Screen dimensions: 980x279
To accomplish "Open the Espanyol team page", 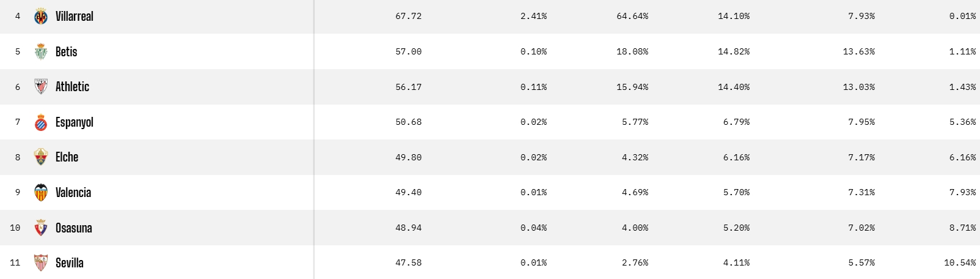I will pyautogui.click(x=75, y=122).
